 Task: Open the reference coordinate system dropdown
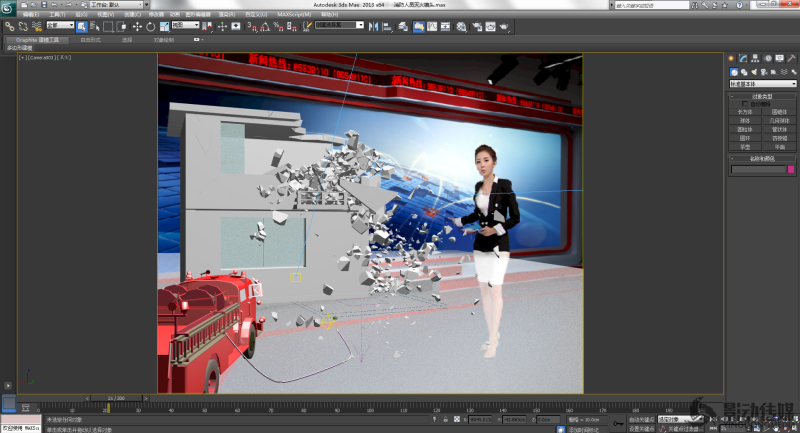coord(184,26)
